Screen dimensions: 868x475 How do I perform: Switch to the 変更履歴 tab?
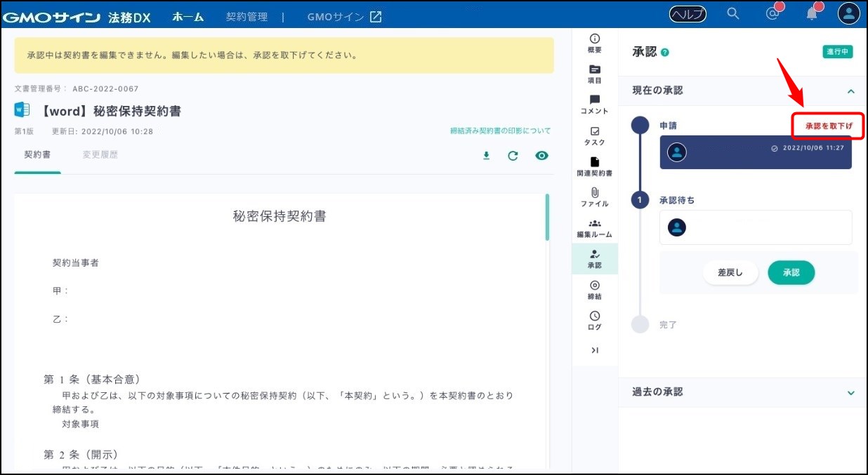[100, 154]
